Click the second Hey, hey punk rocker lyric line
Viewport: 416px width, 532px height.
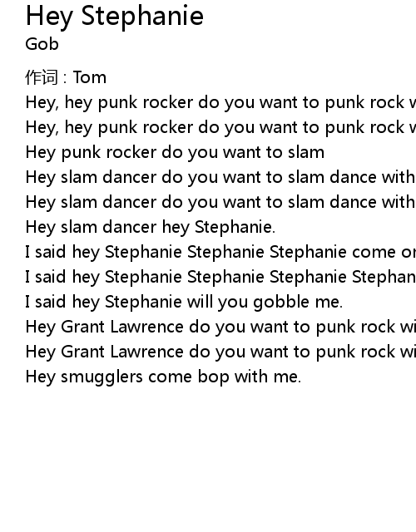[x=220, y=127]
